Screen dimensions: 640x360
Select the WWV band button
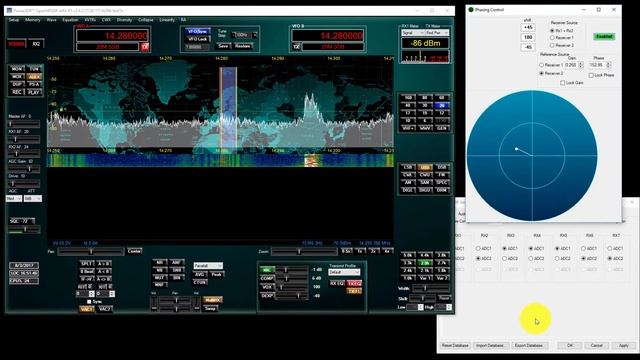pos(425,128)
